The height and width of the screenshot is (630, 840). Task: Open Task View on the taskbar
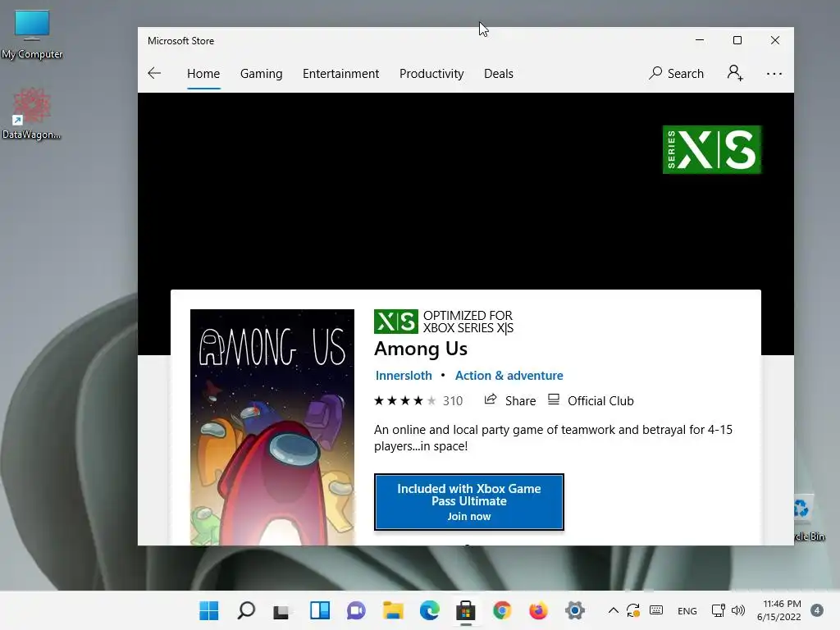coord(281,610)
